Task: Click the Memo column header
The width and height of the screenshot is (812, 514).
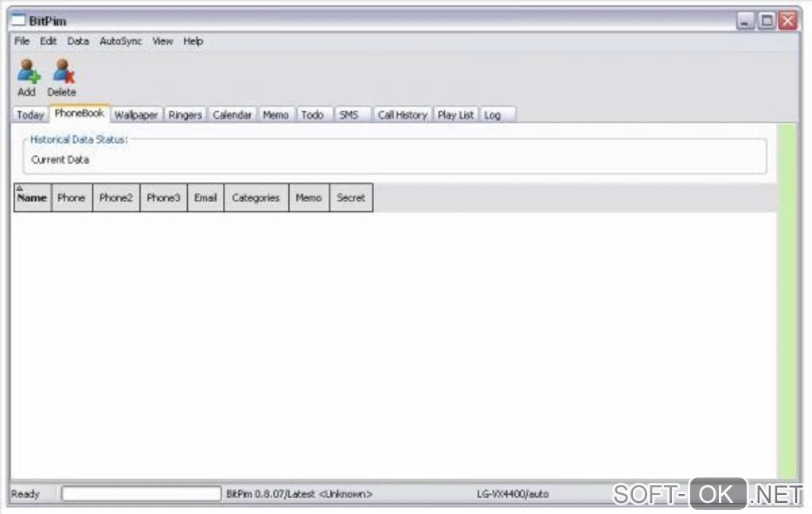Action: point(309,198)
